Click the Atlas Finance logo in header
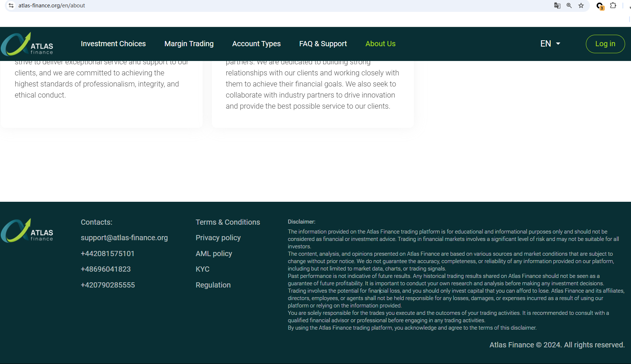The width and height of the screenshot is (631, 364). point(27,44)
